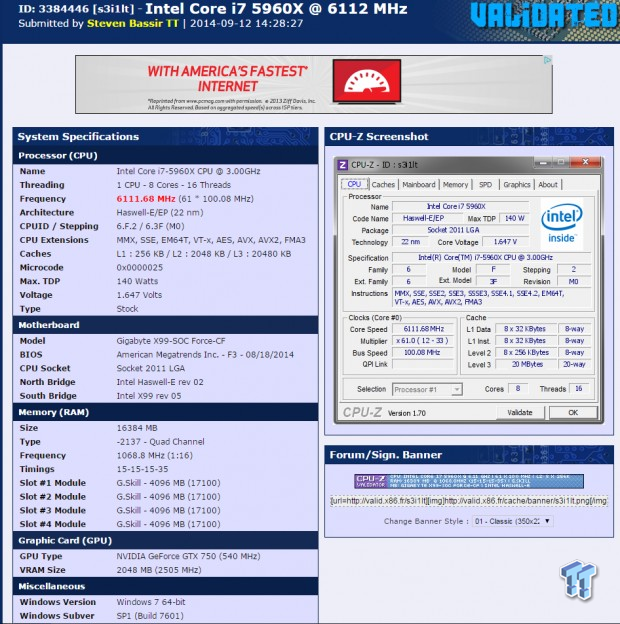Click the 15-15-15-35 timings value

point(142,469)
